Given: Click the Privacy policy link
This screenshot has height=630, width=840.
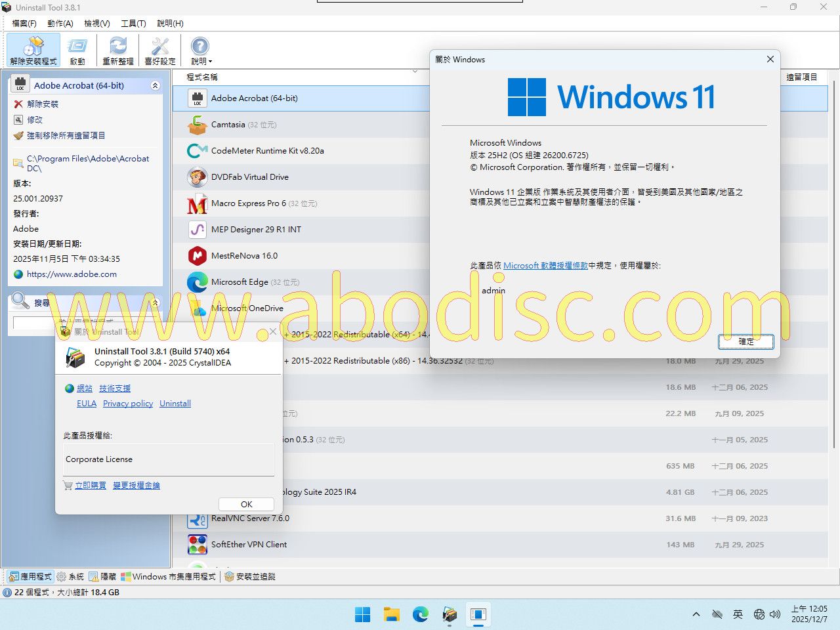Looking at the screenshot, I should click(128, 404).
